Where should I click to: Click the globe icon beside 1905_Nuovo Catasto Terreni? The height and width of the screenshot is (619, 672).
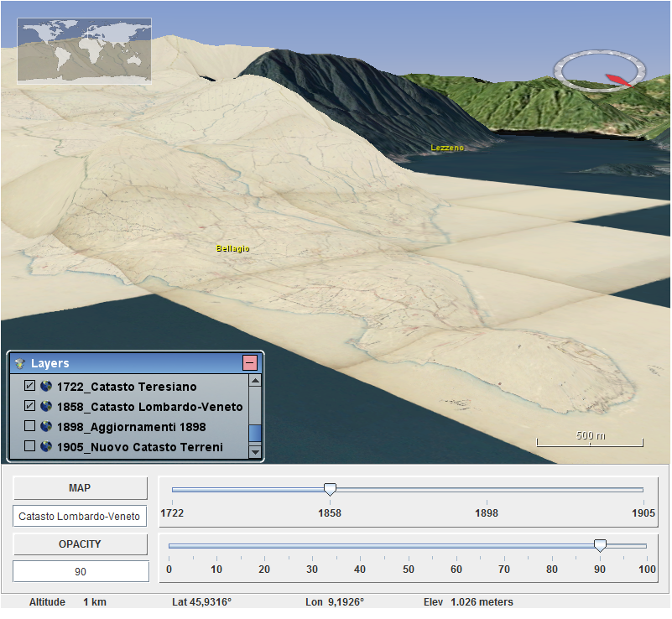click(x=46, y=447)
